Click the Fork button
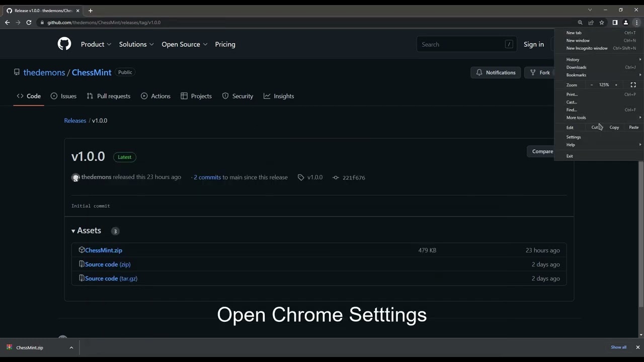644x362 pixels. pyautogui.click(x=540, y=72)
